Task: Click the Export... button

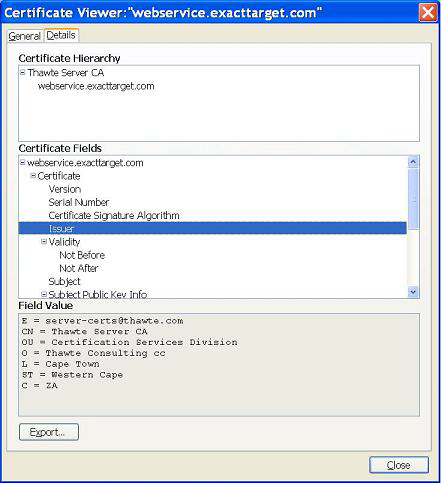Action: tap(49, 432)
